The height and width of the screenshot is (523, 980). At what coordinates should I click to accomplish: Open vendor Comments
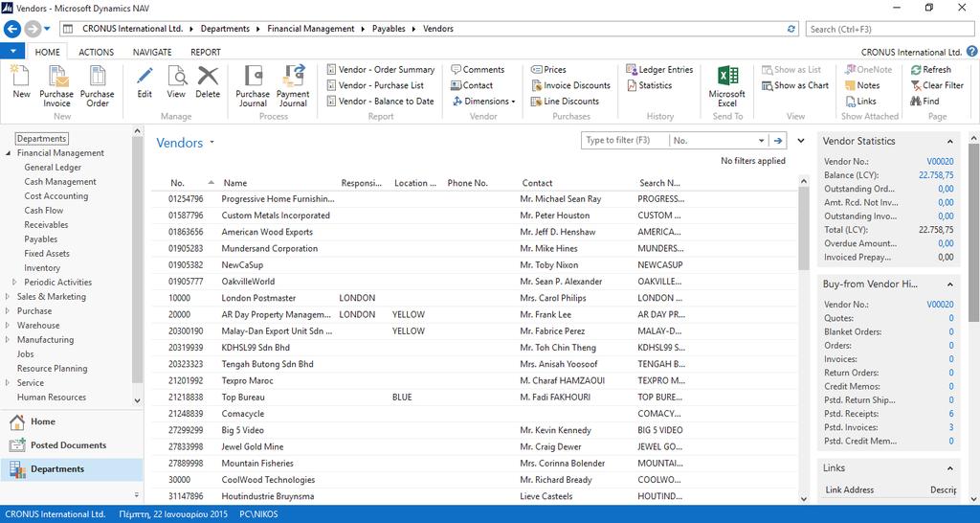[478, 69]
